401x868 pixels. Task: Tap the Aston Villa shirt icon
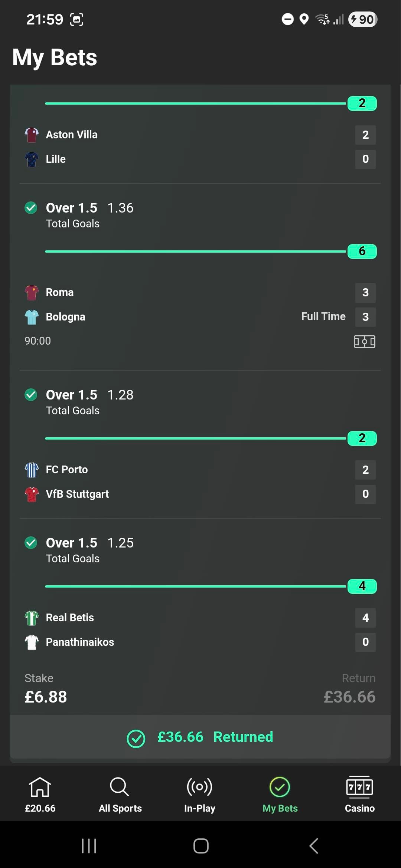(x=32, y=135)
